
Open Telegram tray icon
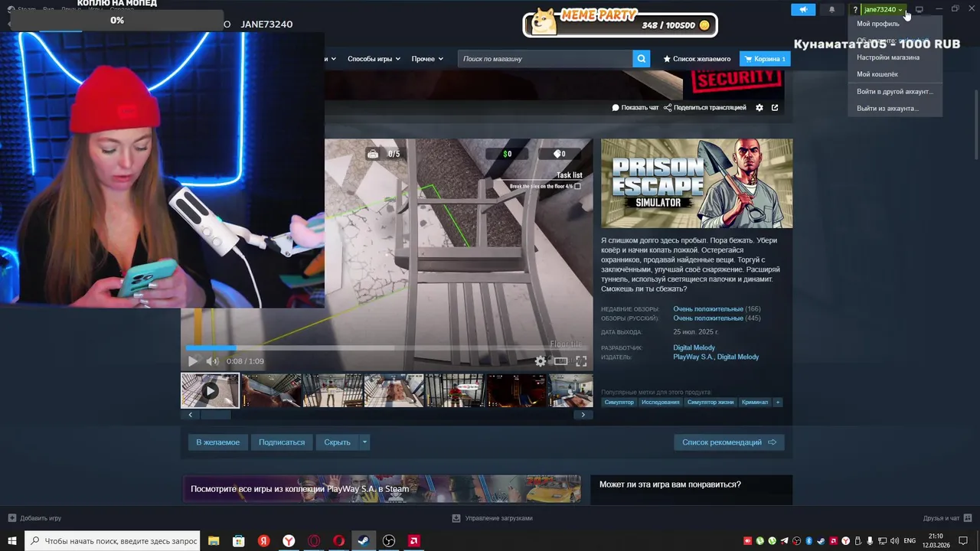[784, 541]
